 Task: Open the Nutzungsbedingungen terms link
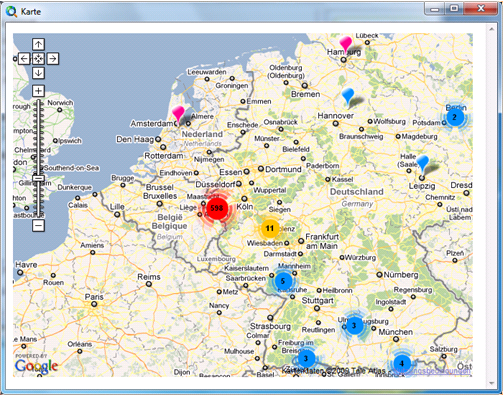[432, 371]
